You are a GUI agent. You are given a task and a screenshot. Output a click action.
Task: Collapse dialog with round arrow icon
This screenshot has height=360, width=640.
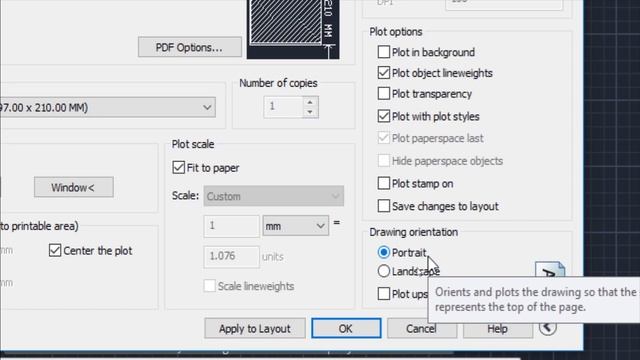click(x=547, y=327)
